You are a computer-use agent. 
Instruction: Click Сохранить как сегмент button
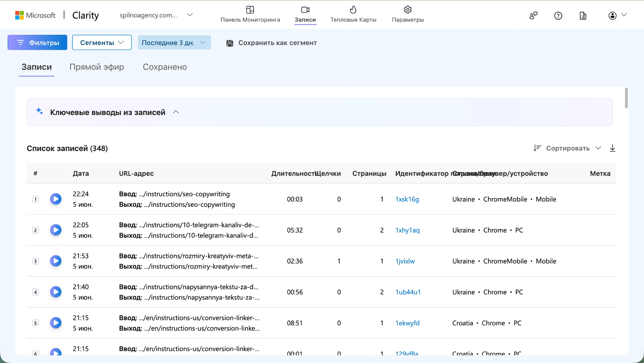point(271,43)
